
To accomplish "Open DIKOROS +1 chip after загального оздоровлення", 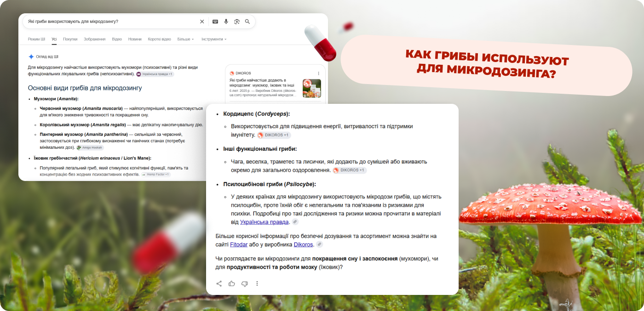I will 350,170.
